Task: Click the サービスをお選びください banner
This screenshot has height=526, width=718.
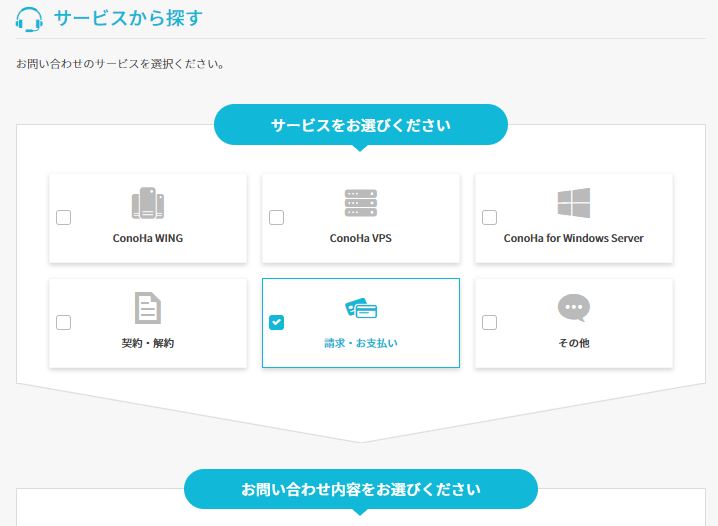Action: 361,125
